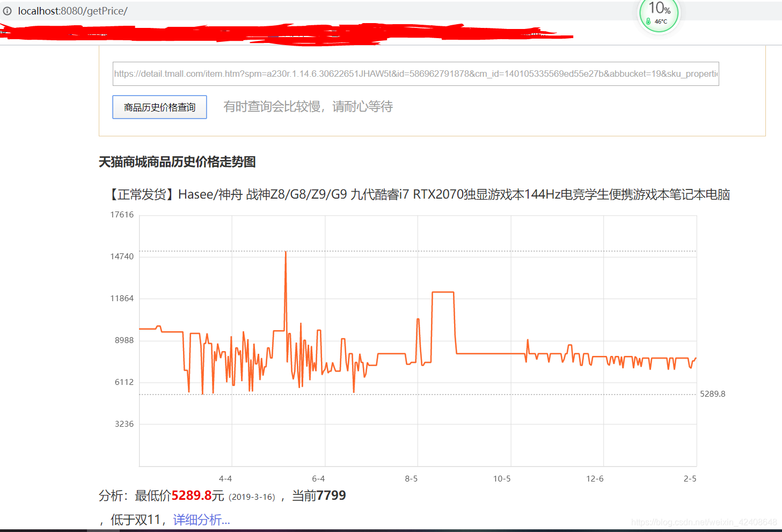
Task: Click the site info icon beside localhost URL
Action: (7, 11)
